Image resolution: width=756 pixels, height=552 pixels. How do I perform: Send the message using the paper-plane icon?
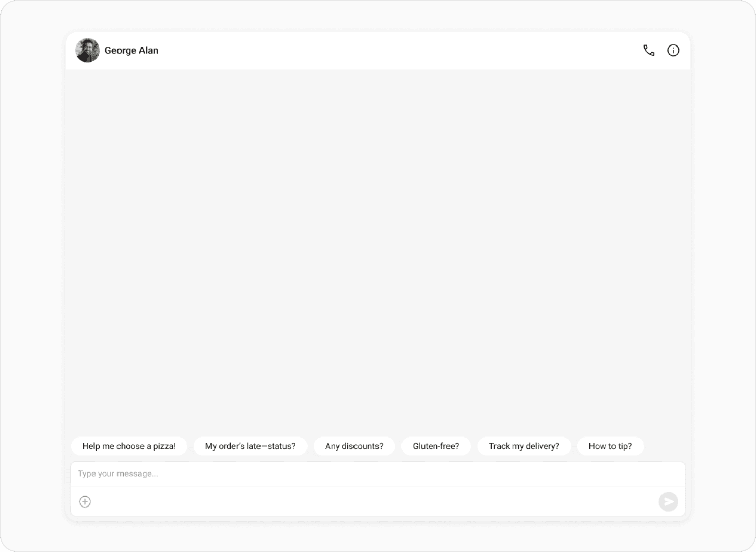click(x=668, y=501)
